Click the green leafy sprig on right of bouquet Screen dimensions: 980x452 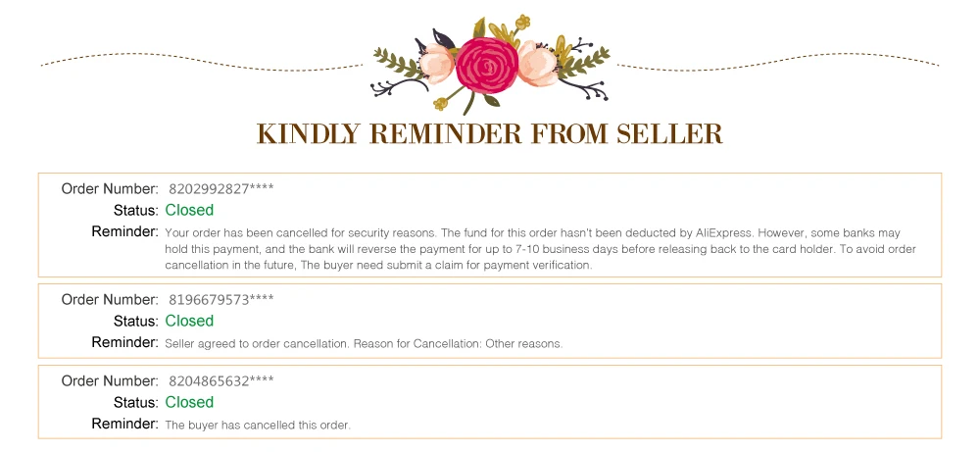click(586, 63)
